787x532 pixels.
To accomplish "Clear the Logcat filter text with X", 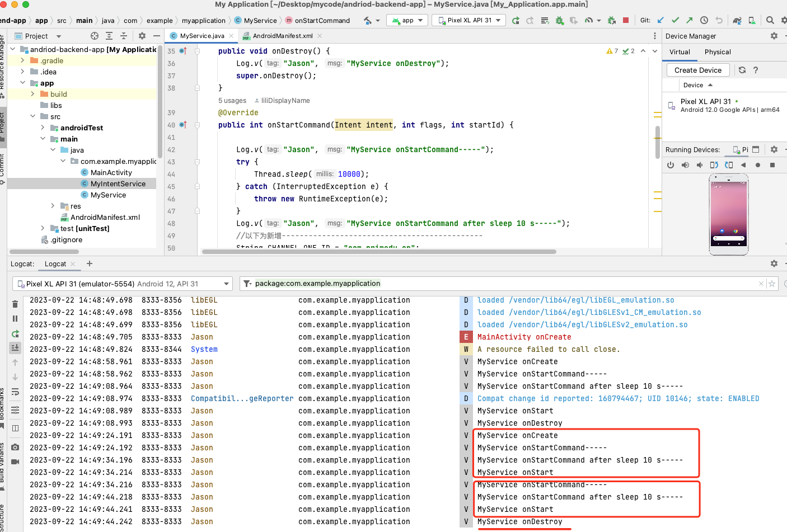I will 761,284.
